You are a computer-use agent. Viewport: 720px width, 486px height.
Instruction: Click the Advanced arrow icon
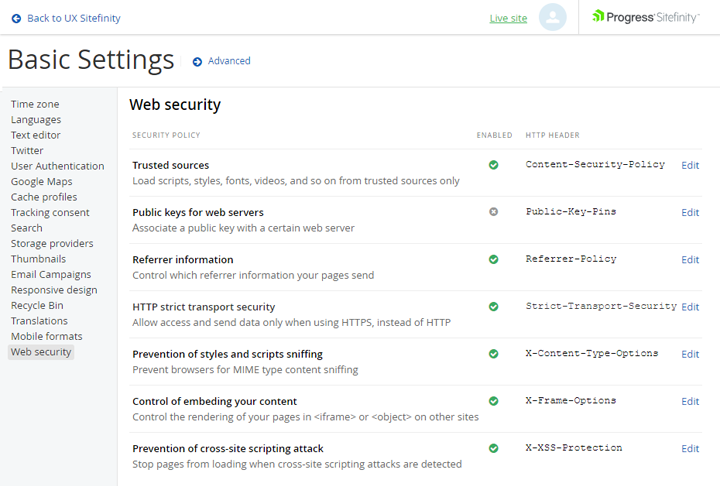click(197, 62)
